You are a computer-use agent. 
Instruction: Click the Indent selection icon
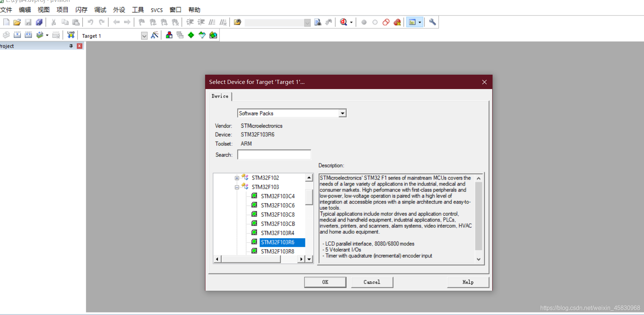click(x=190, y=22)
